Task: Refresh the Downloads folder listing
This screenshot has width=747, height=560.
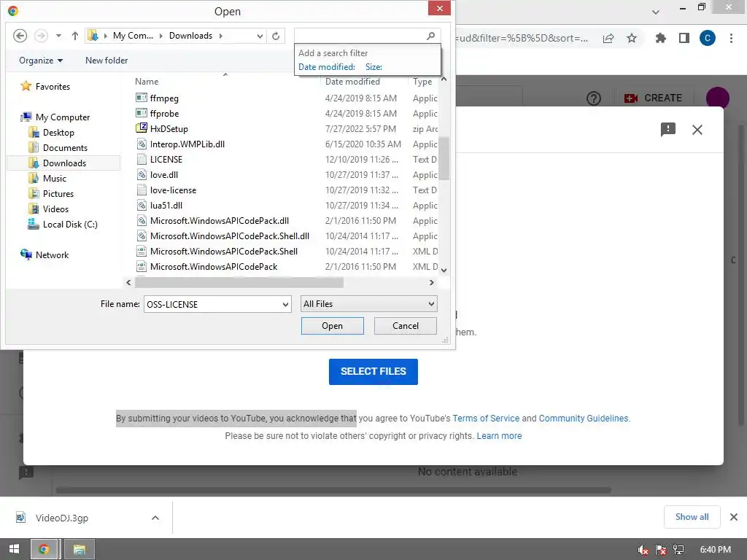Action: pos(276,36)
